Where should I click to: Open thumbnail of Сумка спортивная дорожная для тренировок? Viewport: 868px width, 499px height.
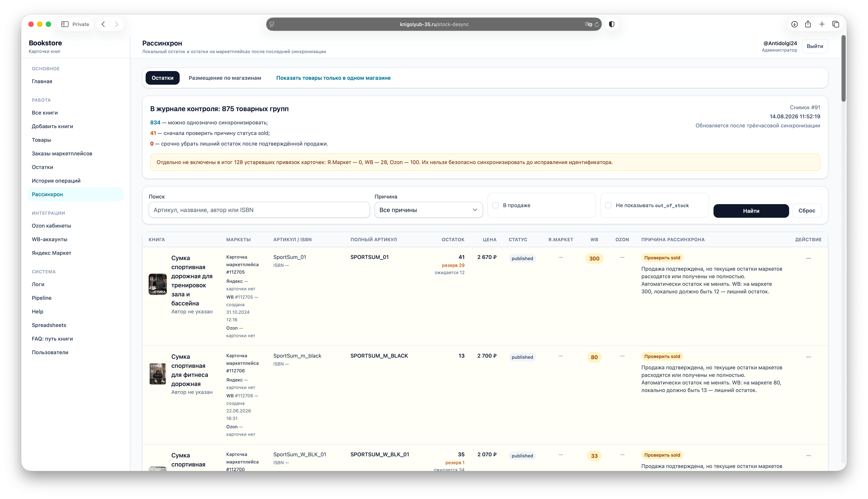coord(158,284)
